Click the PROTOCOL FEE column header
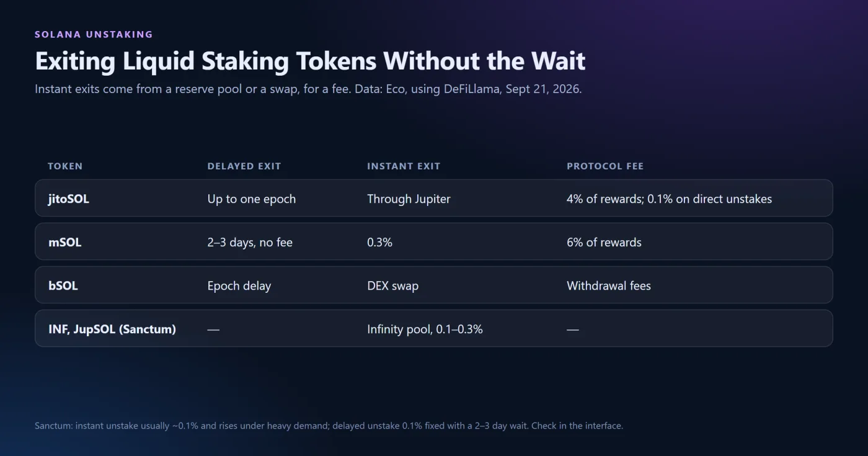868x456 pixels. coord(605,166)
